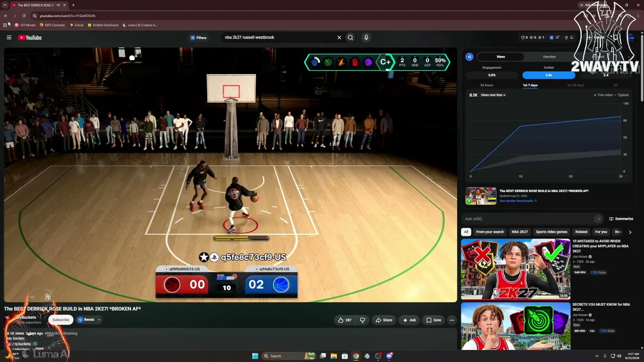This screenshot has height=362, width=644.
Task: Open the Luma AI Creative bookmark
Action: [140, 25]
